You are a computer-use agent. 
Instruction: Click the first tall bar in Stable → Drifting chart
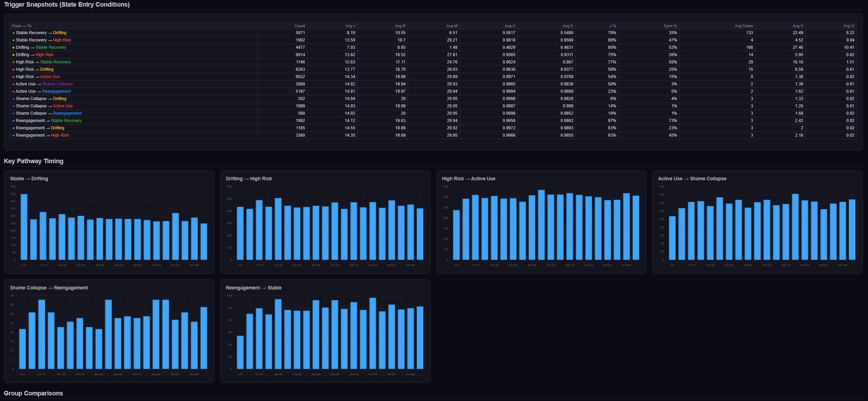tap(24, 227)
